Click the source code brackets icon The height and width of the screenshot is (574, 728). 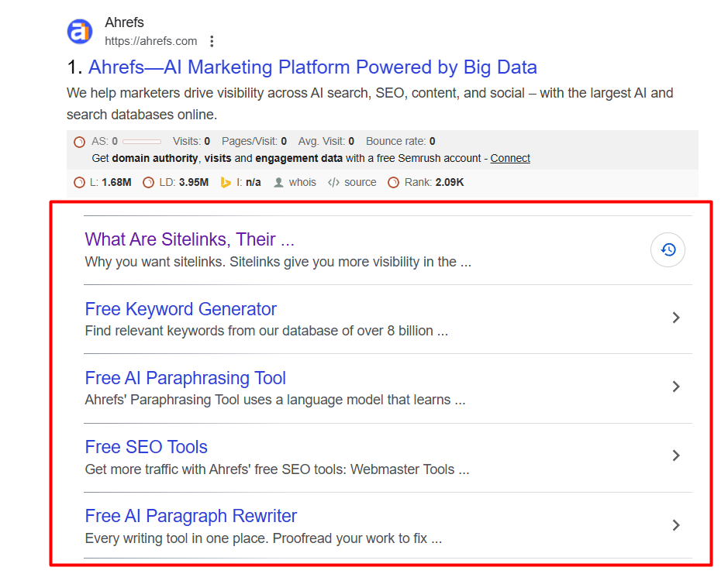(x=334, y=183)
